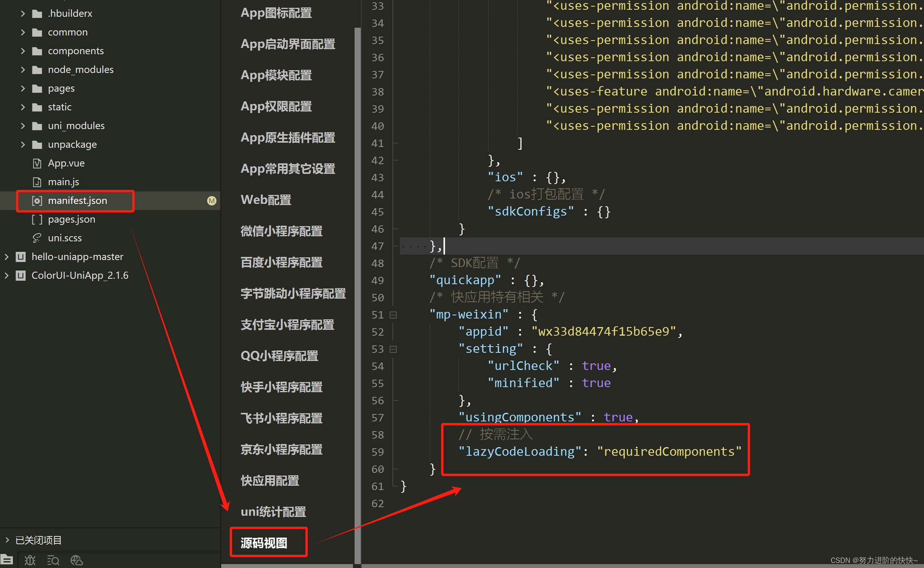The width and height of the screenshot is (924, 568).
Task: Collapse the mp-weixin block on line 51
Action: (x=394, y=315)
